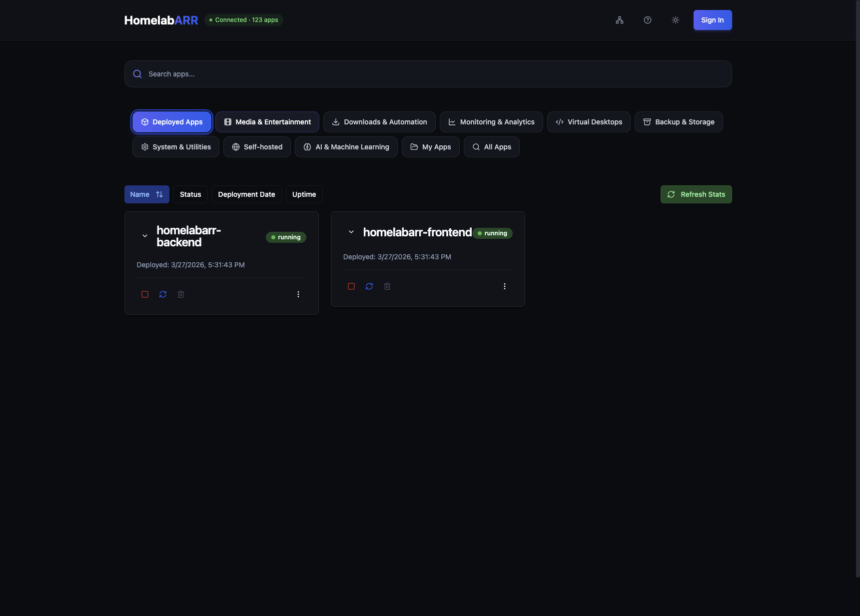
Task: Open more options menu for homelabarr-frontend
Action: point(505,286)
